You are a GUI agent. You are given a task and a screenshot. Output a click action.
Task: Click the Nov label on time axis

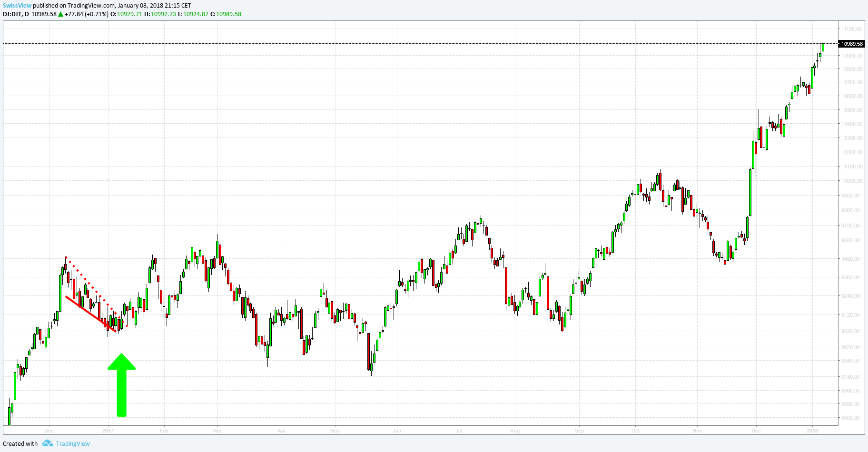[x=697, y=431]
